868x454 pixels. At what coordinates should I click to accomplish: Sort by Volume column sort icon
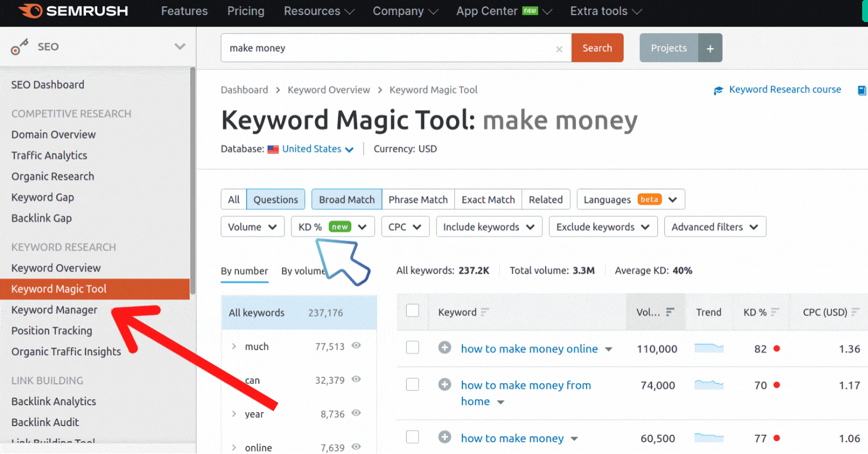click(670, 312)
